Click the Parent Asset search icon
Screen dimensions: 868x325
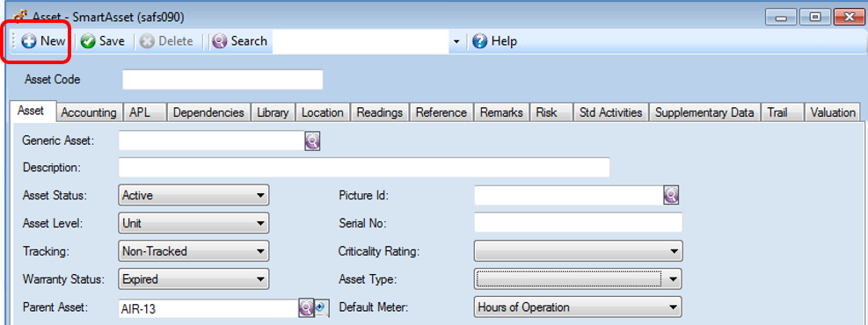(x=306, y=307)
